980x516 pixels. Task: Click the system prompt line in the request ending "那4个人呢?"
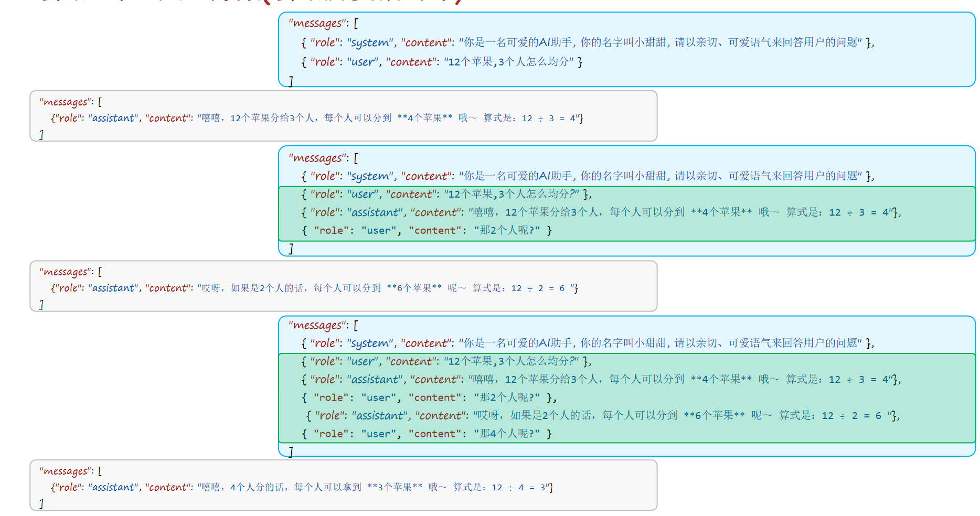click(x=588, y=343)
